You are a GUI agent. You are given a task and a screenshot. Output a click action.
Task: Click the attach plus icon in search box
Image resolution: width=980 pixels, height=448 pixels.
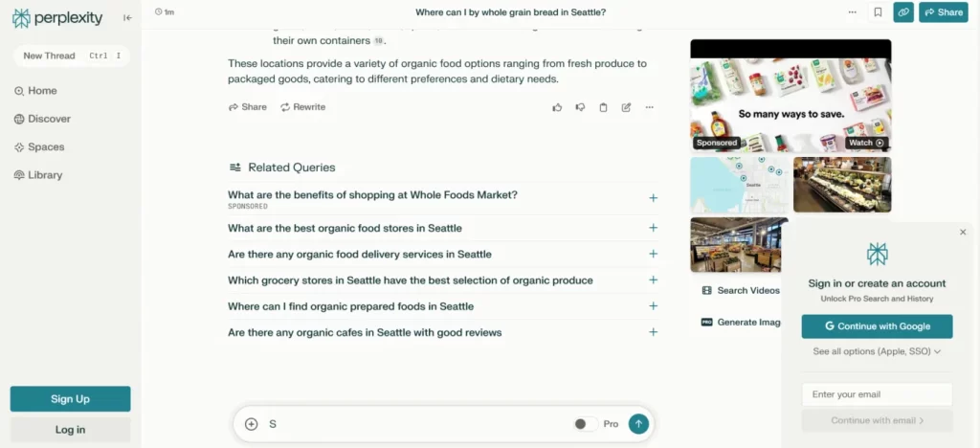pyautogui.click(x=252, y=424)
